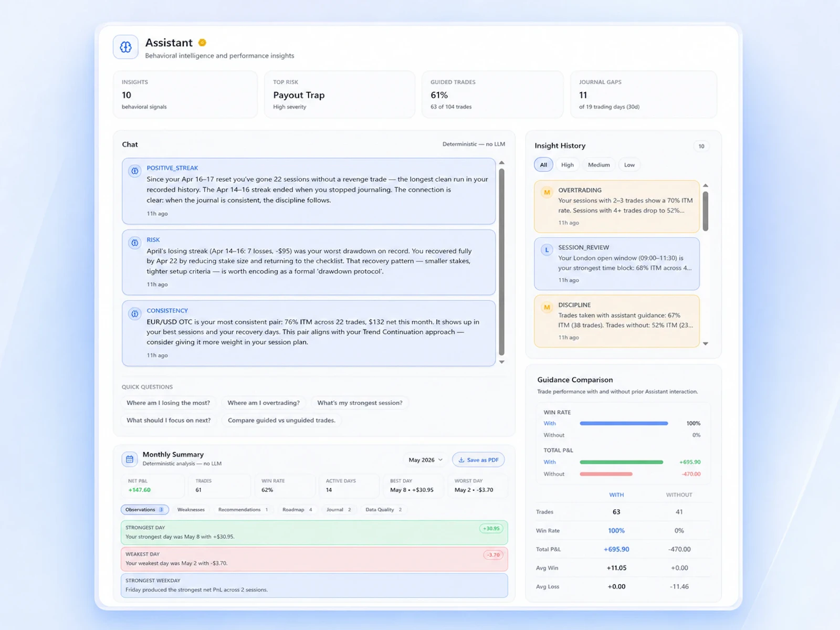The width and height of the screenshot is (840, 630).
Task: Ask 'What should I focus on next?'
Action: click(x=169, y=420)
